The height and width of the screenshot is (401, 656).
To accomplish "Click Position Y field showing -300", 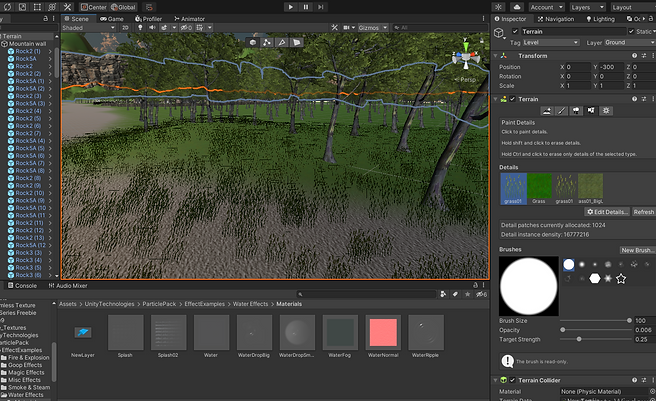I will point(612,67).
